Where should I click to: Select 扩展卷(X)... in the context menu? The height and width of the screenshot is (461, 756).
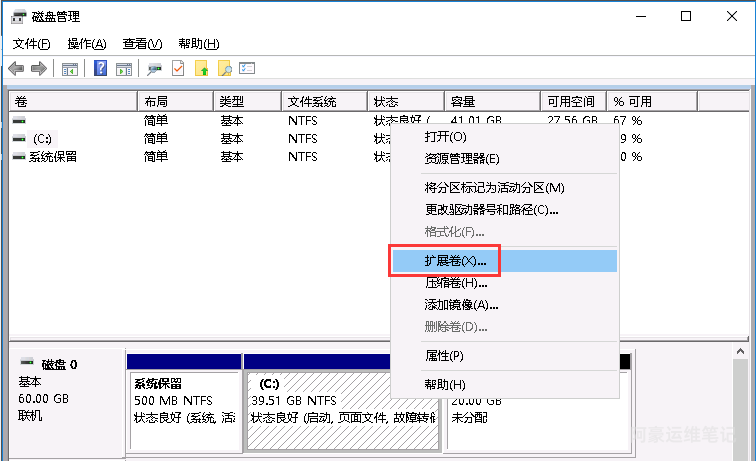(x=455, y=261)
